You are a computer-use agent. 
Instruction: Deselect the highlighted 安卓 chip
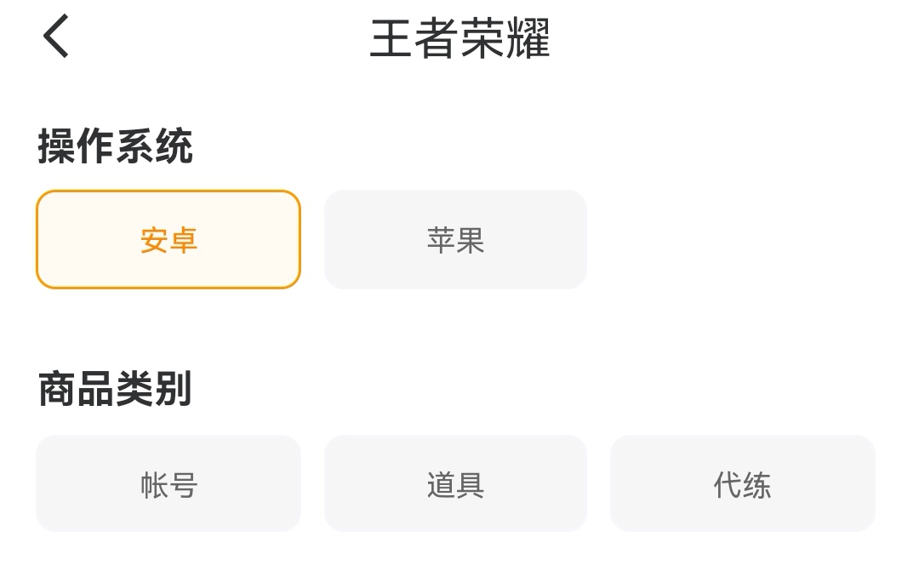tap(168, 240)
